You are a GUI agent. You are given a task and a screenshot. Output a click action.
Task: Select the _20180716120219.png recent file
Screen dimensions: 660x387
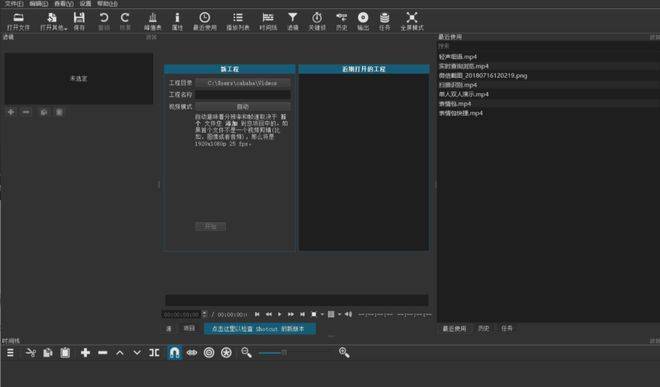[483, 76]
